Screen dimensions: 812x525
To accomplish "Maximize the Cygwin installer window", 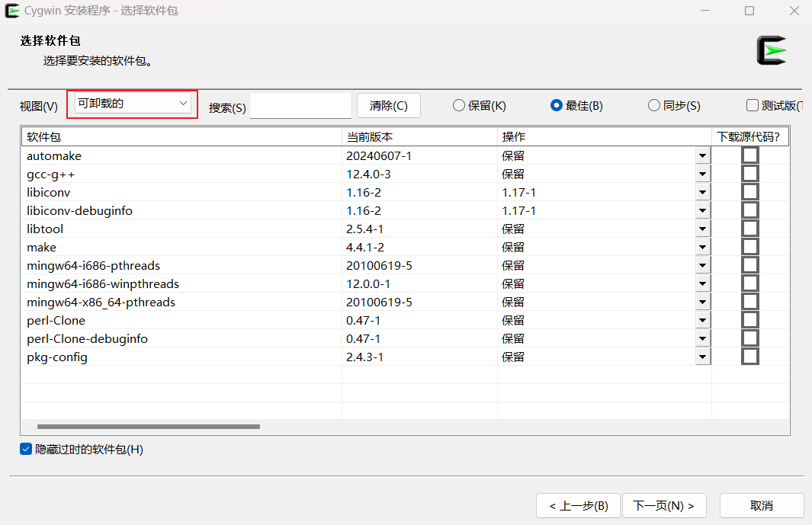I will point(749,11).
